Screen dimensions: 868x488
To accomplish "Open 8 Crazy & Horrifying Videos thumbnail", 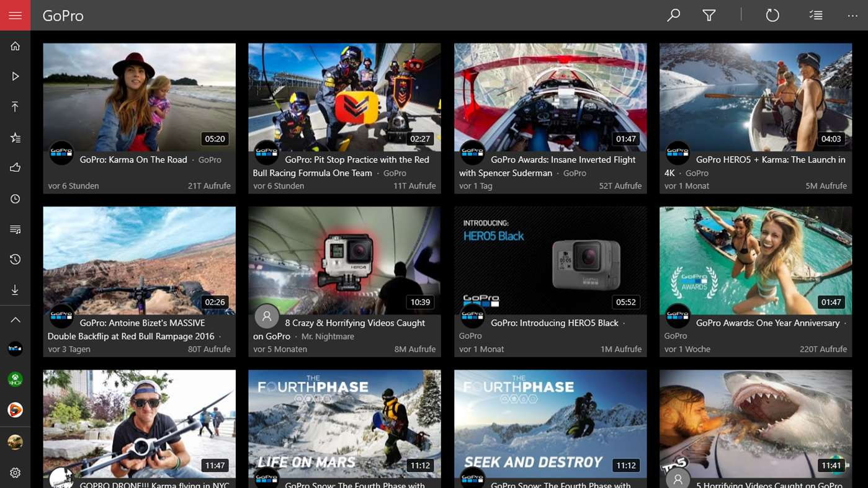I will tap(344, 260).
